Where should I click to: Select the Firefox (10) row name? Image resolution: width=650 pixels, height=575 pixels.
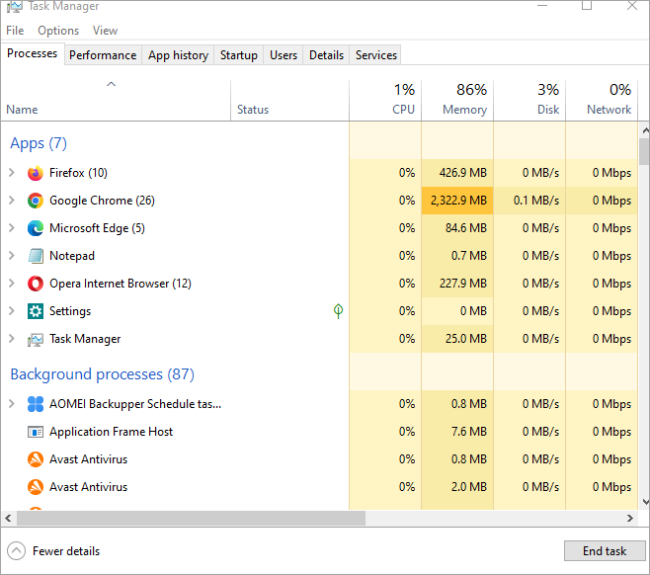pyautogui.click(x=78, y=173)
